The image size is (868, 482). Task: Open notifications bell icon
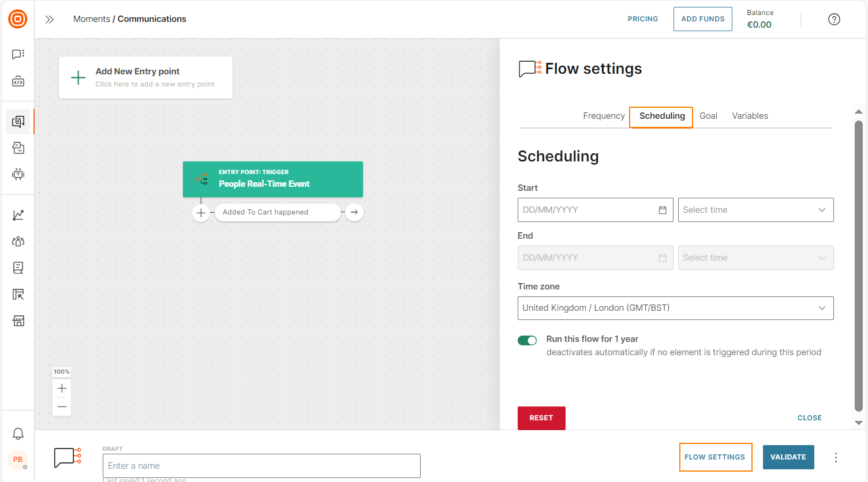pyautogui.click(x=18, y=434)
